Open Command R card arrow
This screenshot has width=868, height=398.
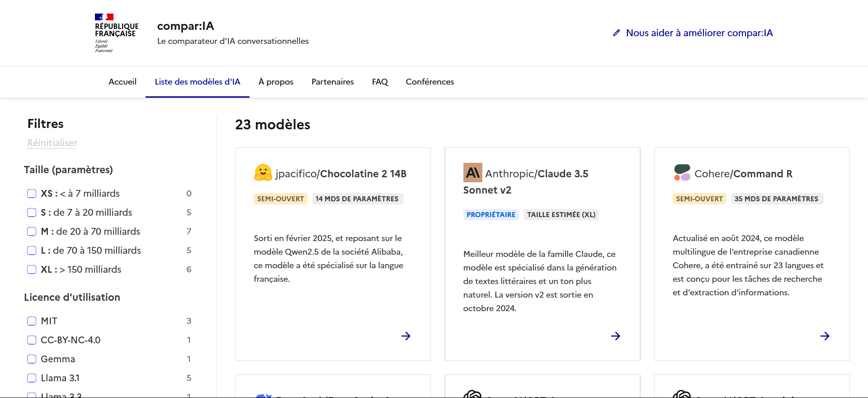tap(825, 336)
